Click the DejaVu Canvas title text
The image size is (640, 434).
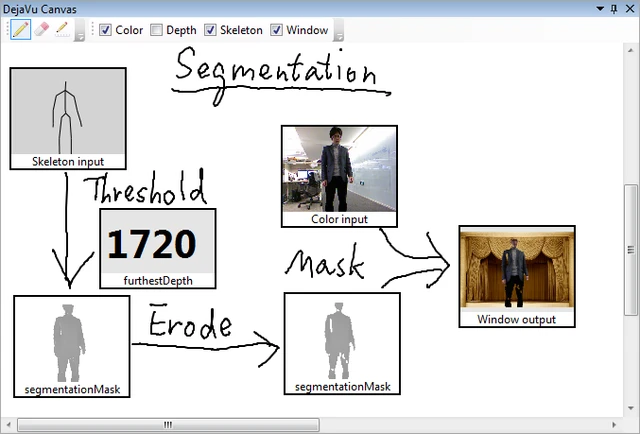[x=40, y=9]
